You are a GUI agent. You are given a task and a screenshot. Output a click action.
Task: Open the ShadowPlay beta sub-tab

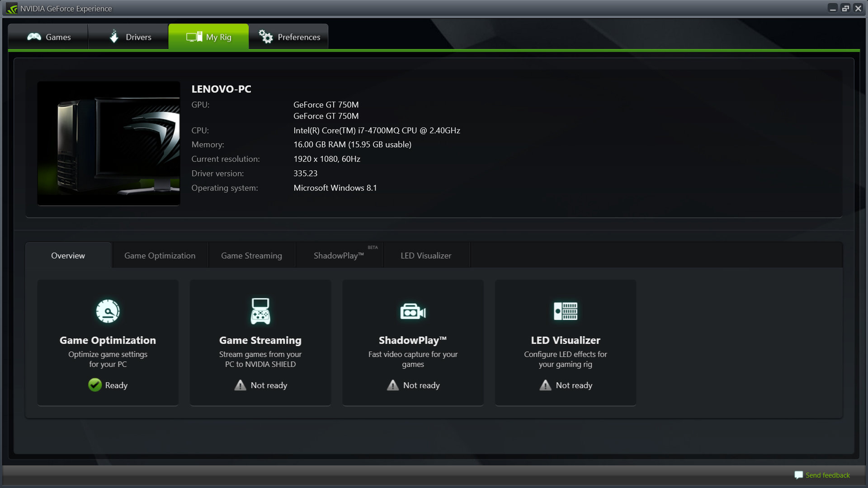point(339,255)
